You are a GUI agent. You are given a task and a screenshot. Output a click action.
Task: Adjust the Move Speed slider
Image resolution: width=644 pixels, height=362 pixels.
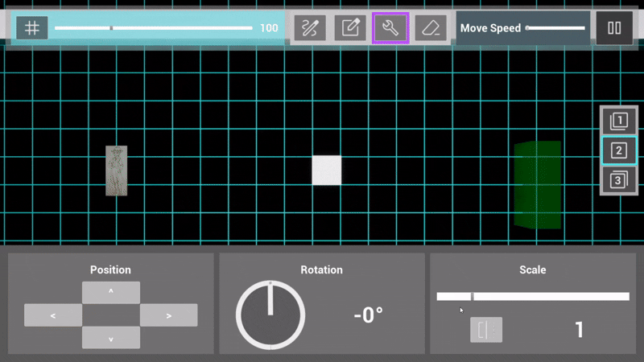point(555,28)
